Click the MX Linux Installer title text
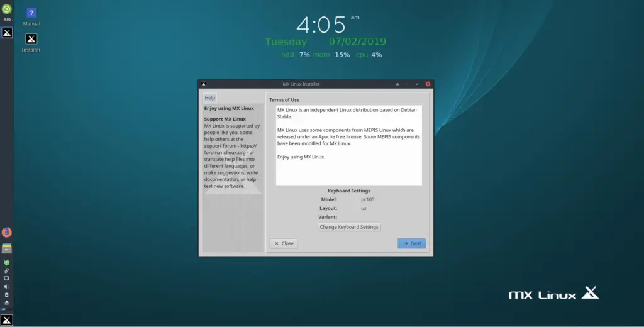The width and height of the screenshot is (644, 327). [x=301, y=84]
